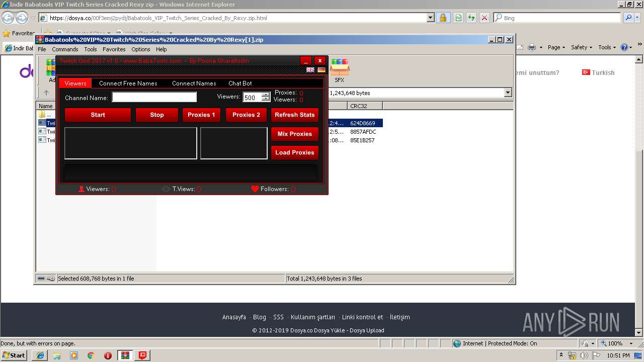Sort WinRAR list by Name column

(46, 106)
